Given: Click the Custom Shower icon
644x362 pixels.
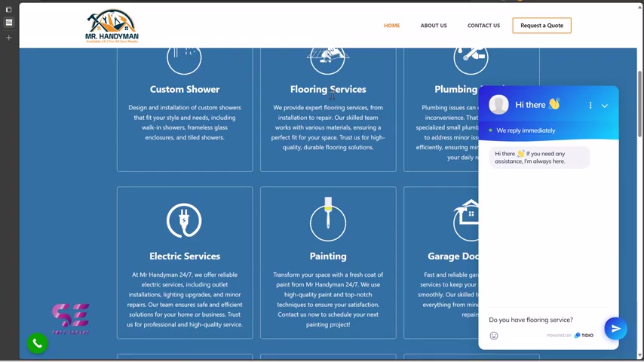Looking at the screenshot, I should [184, 61].
